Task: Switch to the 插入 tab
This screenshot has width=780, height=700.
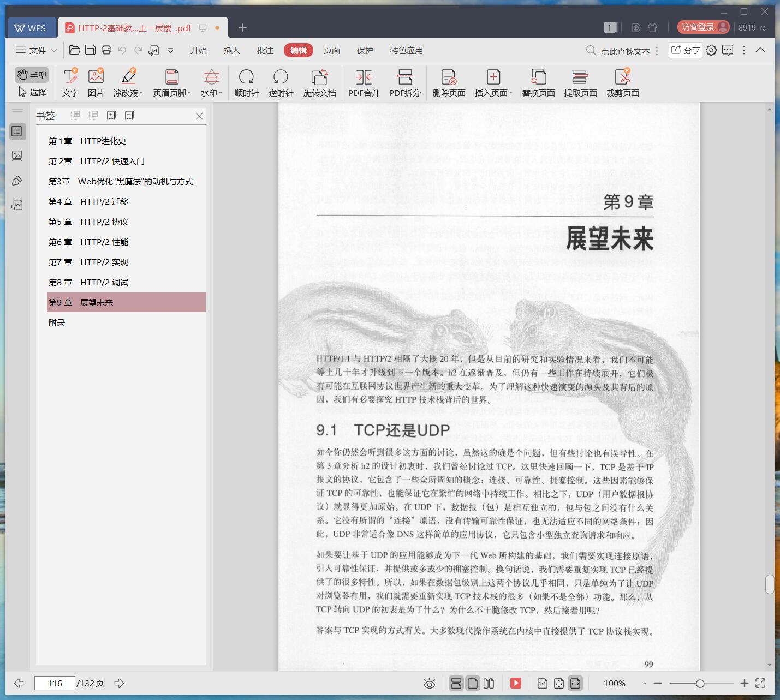Action: [x=232, y=50]
